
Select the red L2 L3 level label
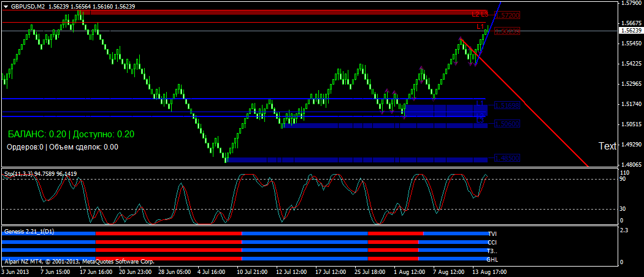point(479,14)
